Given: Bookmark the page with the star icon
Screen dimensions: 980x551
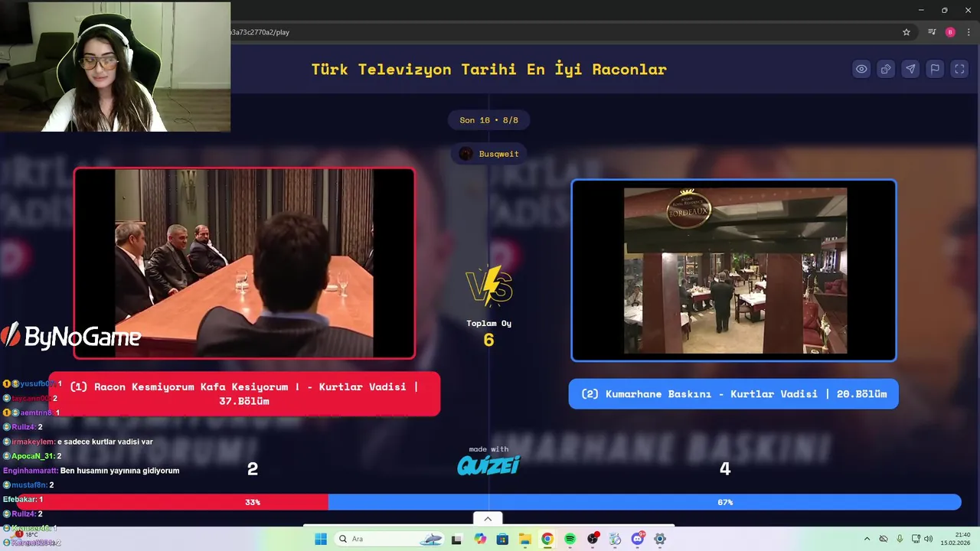Looking at the screenshot, I should pos(906,32).
